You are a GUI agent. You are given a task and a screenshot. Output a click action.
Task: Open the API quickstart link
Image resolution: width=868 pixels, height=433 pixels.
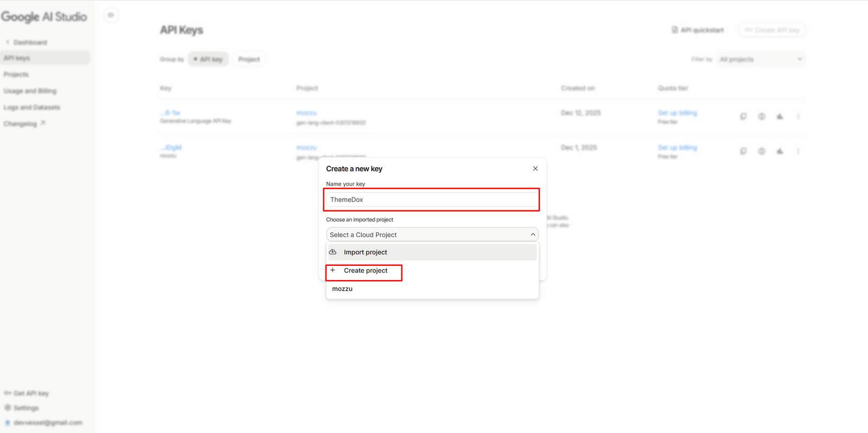point(698,30)
